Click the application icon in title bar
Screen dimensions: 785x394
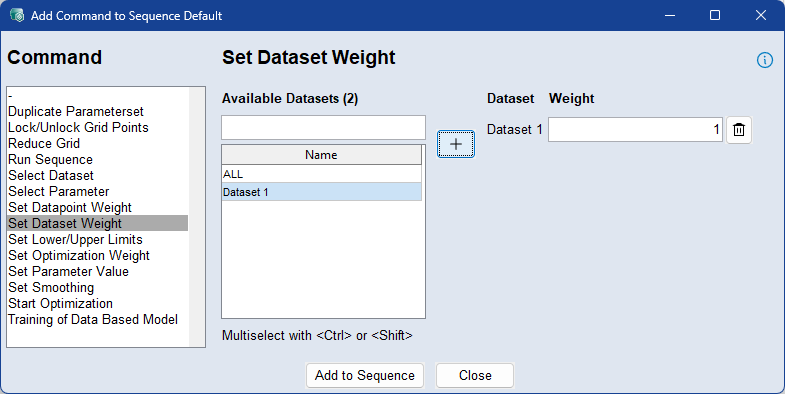click(17, 15)
